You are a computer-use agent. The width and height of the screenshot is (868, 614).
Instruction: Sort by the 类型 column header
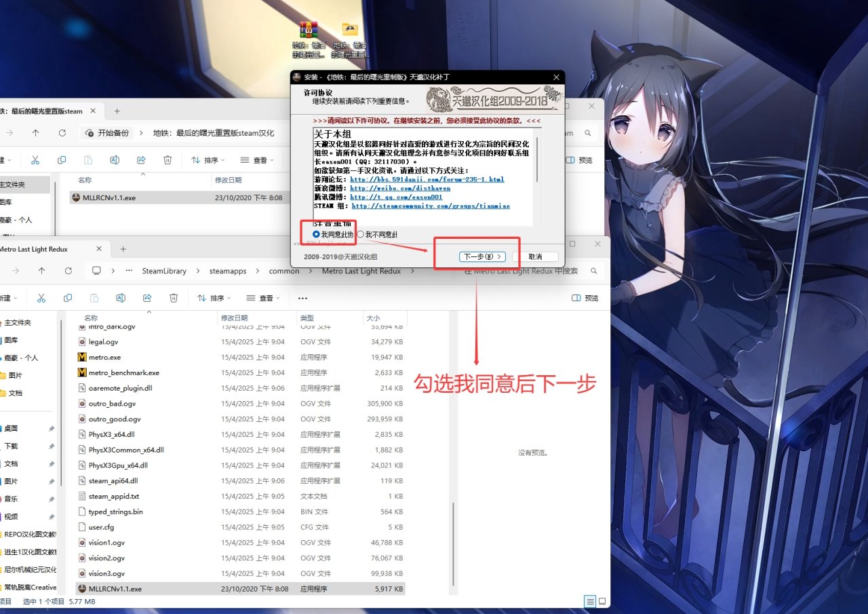[x=330, y=318]
